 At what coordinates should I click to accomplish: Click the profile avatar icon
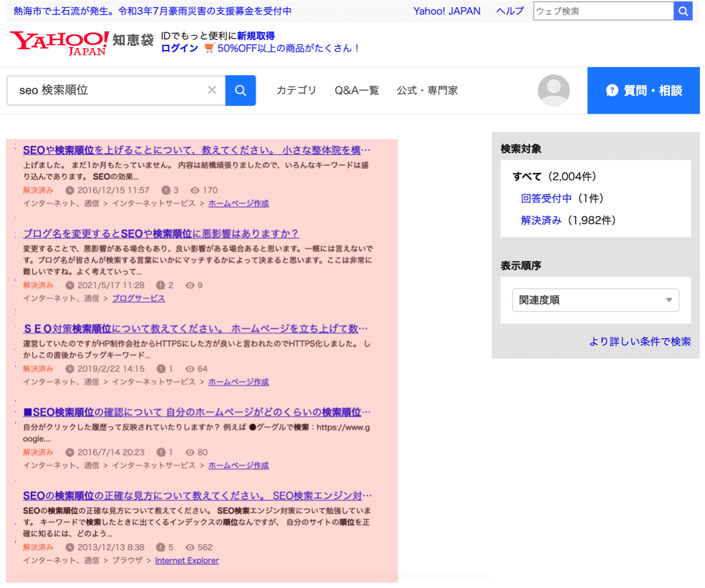(553, 90)
